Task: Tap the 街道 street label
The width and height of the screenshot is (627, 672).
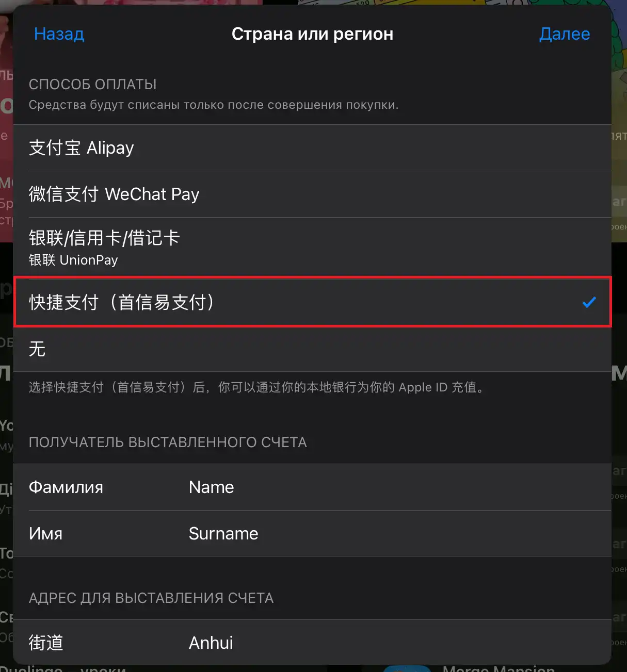Action: 46,643
